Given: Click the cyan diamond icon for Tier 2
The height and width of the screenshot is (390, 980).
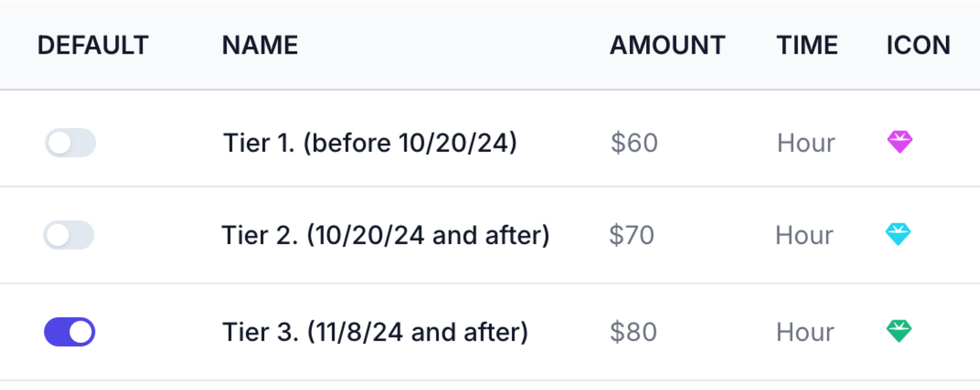Looking at the screenshot, I should [x=898, y=234].
